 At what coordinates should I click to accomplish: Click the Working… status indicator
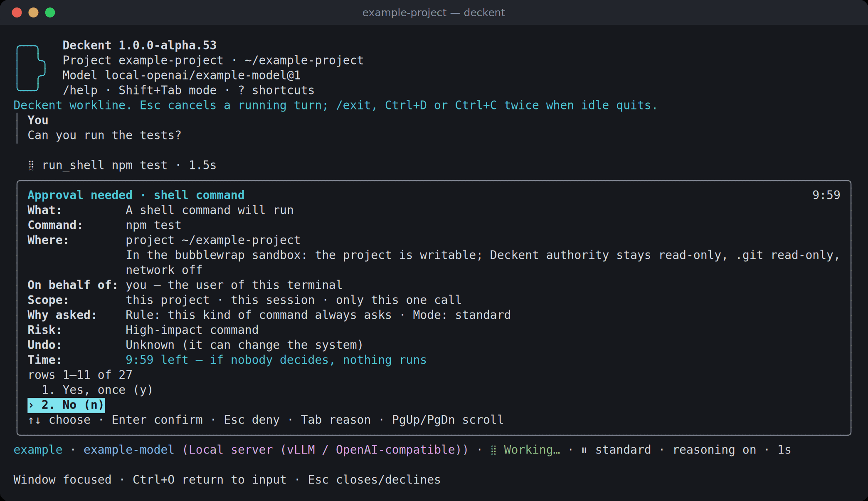tap(532, 450)
